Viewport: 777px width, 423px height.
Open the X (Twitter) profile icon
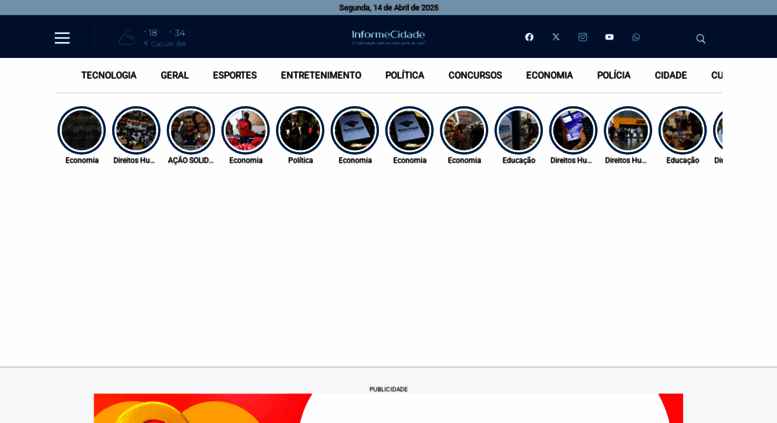click(x=556, y=37)
